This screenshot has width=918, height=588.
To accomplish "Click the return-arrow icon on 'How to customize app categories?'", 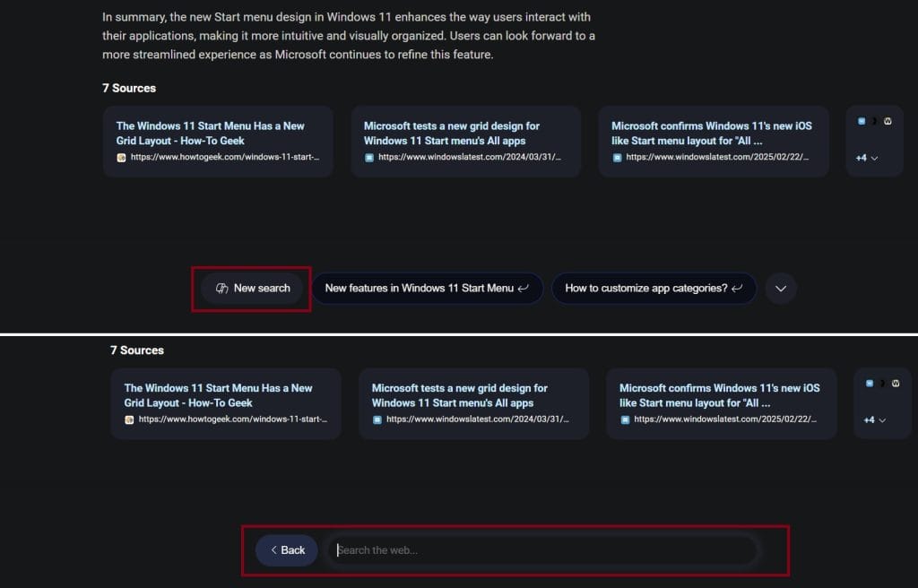I will click(737, 289).
